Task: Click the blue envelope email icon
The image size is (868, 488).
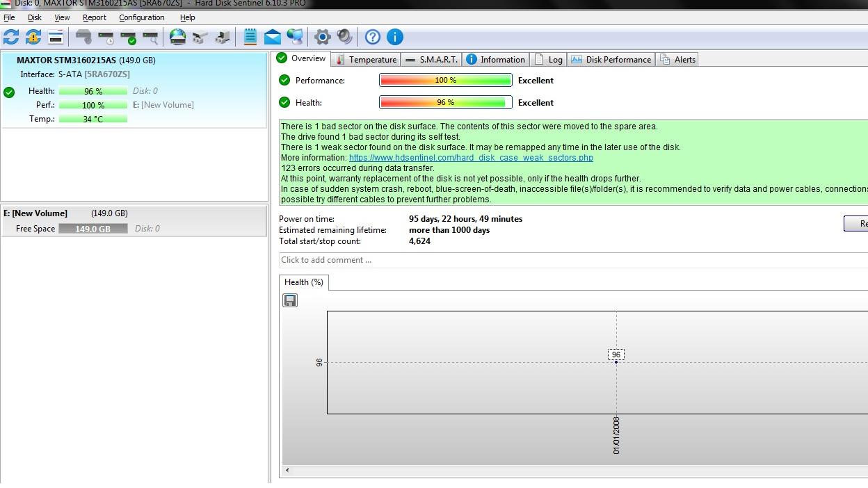Action: pos(273,37)
